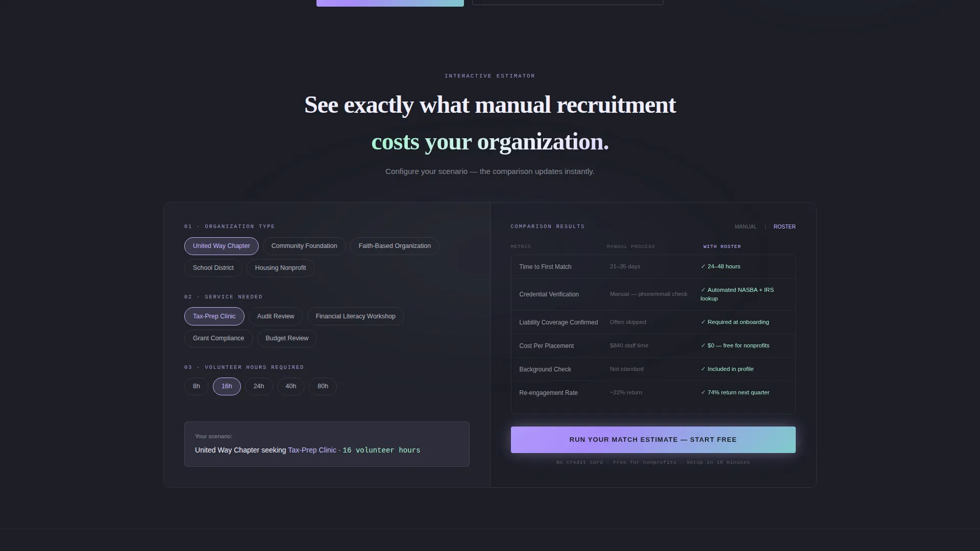Image resolution: width=980 pixels, height=551 pixels.
Task: Click '$0 — free for nonprofits' value
Action: tap(735, 345)
